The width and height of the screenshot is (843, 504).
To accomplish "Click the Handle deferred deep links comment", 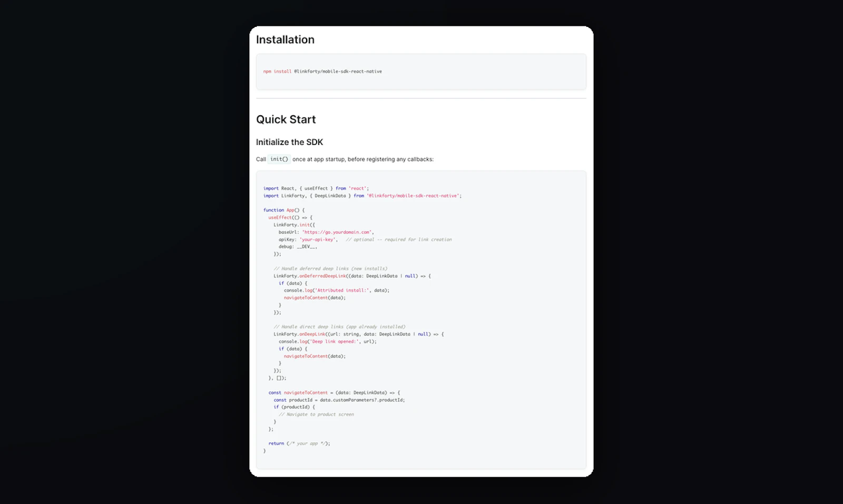I will click(331, 268).
